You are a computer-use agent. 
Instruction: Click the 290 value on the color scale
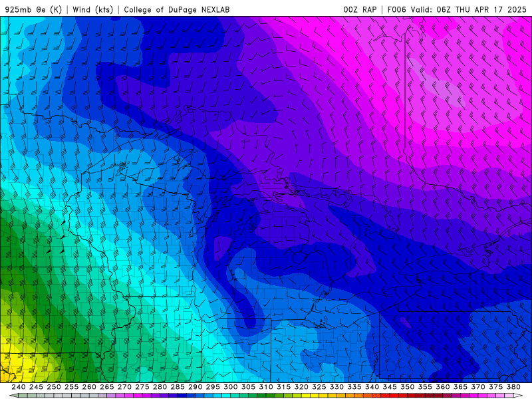point(195,387)
